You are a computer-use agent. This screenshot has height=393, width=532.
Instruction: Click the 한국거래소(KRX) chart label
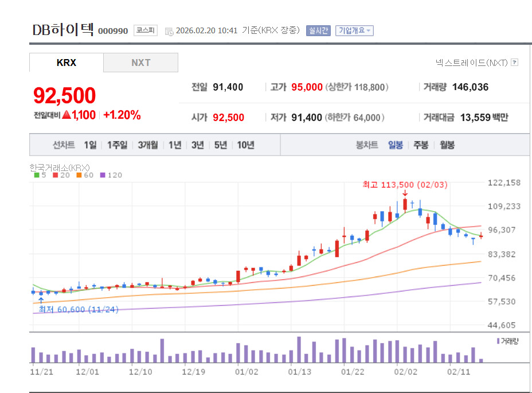click(x=60, y=168)
